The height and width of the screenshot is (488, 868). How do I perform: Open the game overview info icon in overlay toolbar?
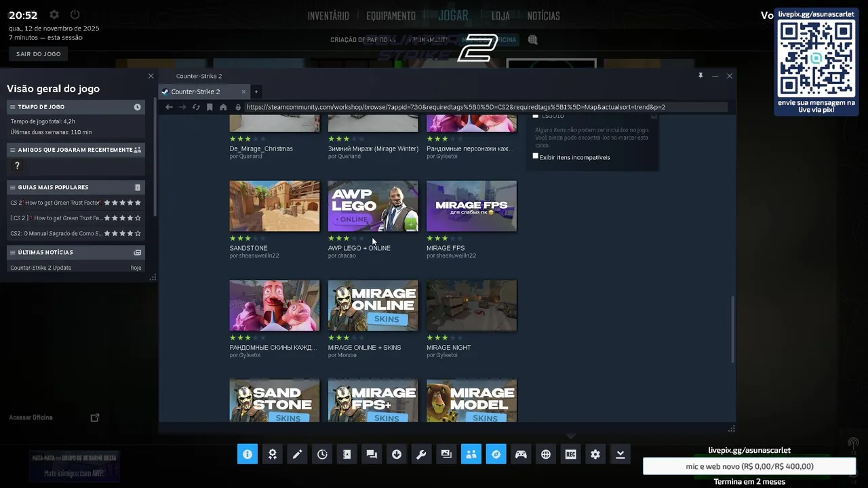click(x=248, y=454)
